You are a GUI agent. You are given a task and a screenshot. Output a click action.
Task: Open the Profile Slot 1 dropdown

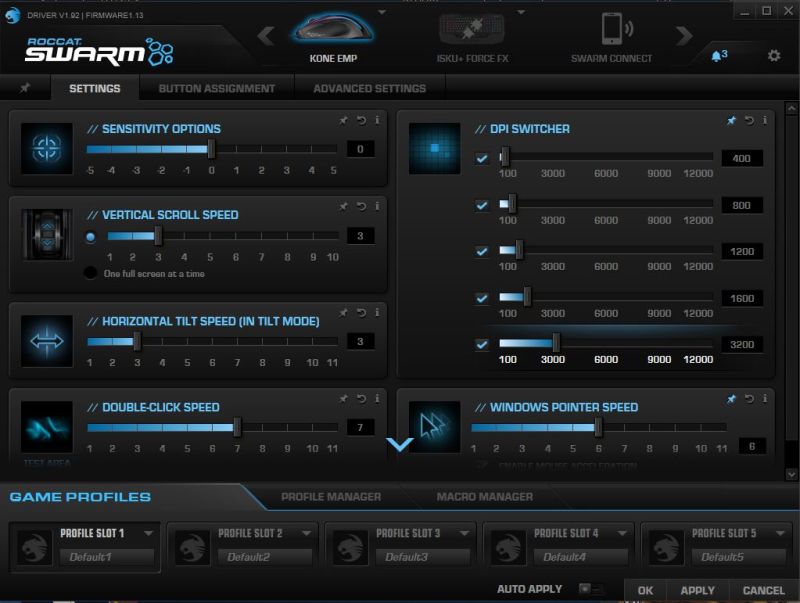coord(148,533)
